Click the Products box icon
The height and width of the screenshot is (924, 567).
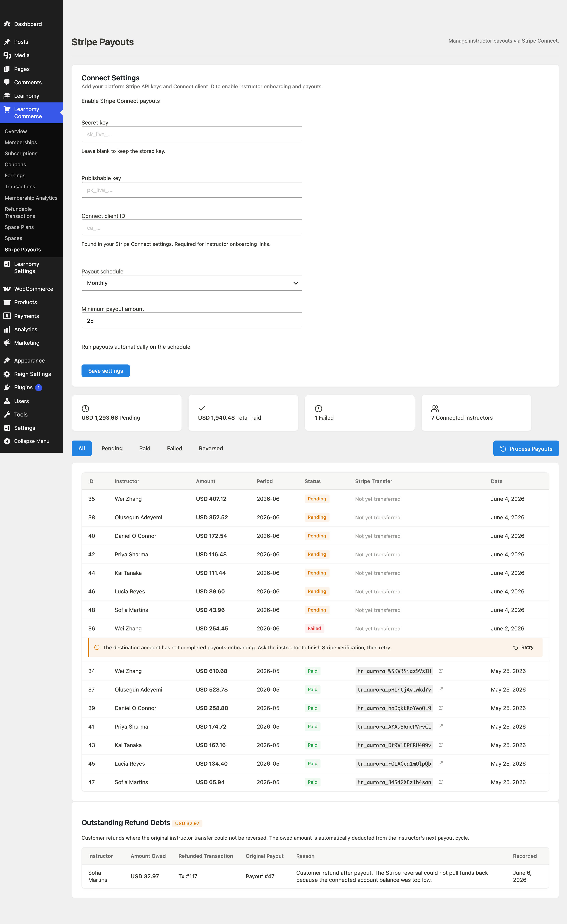[x=7, y=302]
